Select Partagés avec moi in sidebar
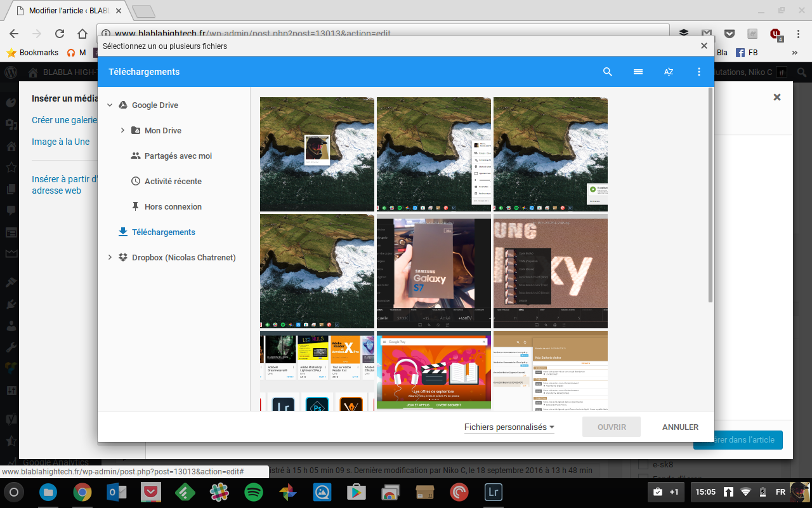 pos(178,156)
